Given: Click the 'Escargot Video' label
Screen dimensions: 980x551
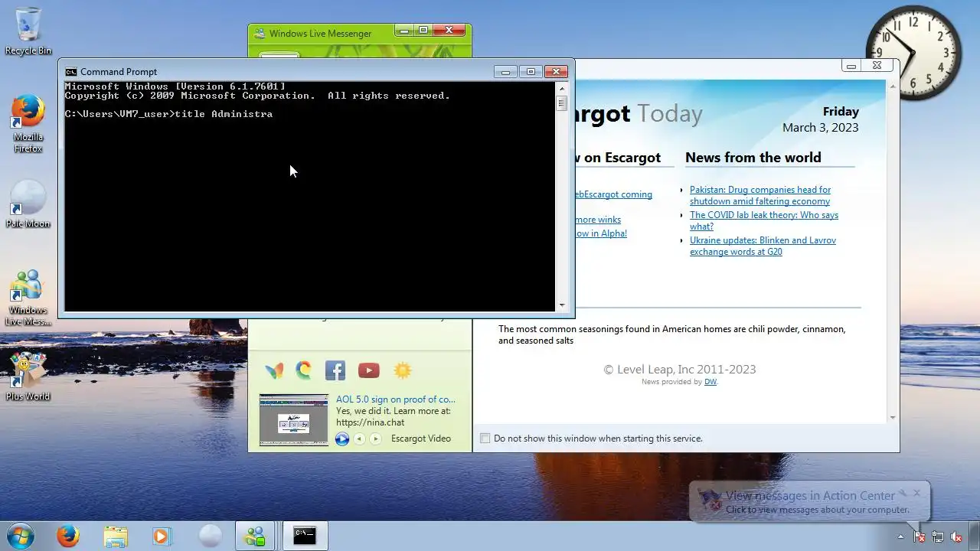Looking at the screenshot, I should point(421,439).
